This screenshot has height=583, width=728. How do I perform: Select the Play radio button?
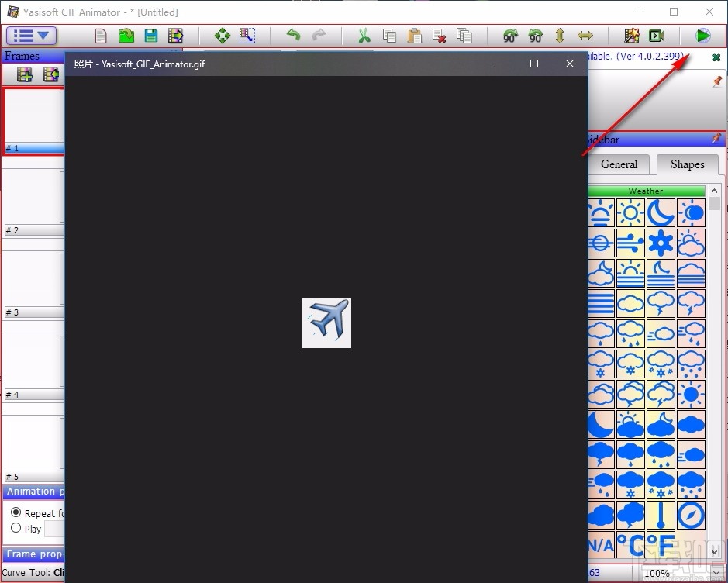(16, 529)
